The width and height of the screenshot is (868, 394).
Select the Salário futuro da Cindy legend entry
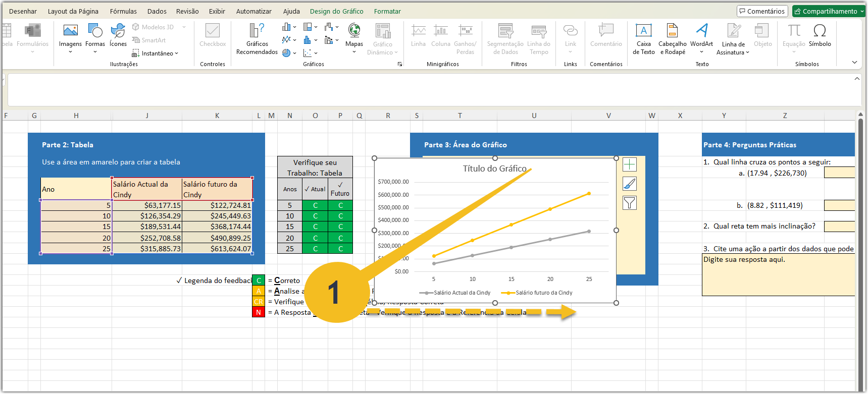point(537,293)
